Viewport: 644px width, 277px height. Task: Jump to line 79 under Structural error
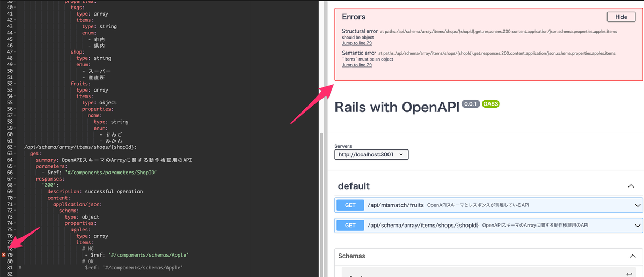click(x=357, y=43)
